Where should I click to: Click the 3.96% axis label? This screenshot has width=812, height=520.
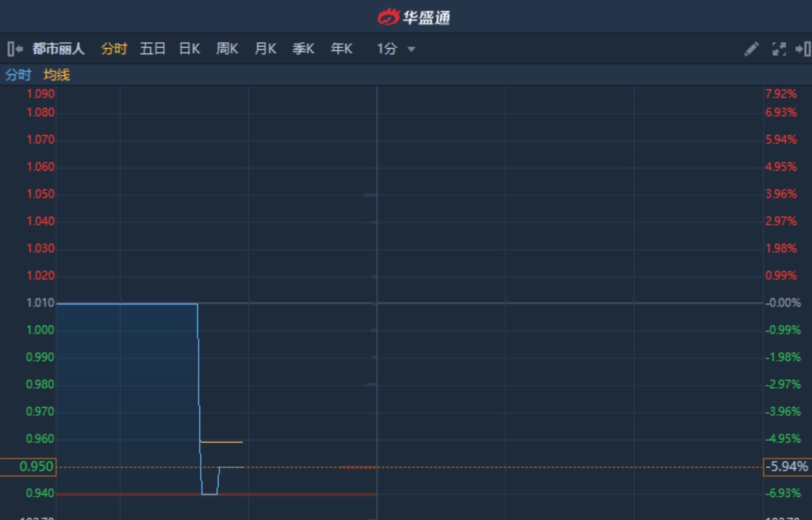click(781, 194)
